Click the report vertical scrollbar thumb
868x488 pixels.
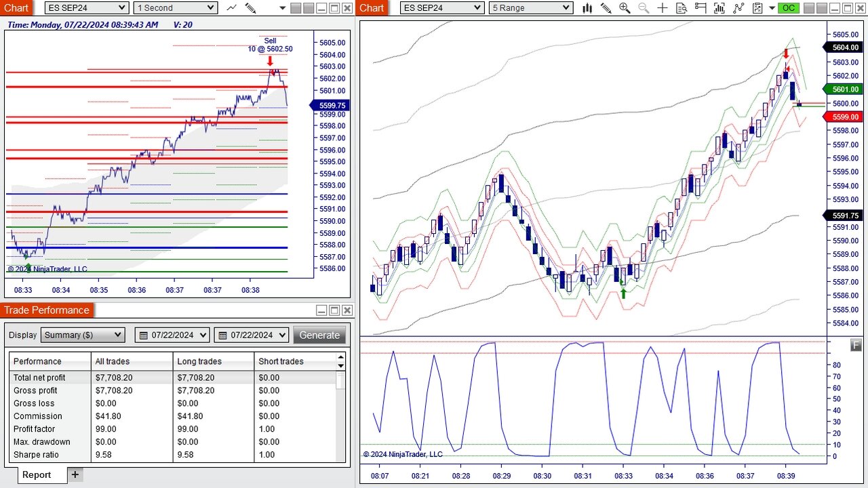340,380
